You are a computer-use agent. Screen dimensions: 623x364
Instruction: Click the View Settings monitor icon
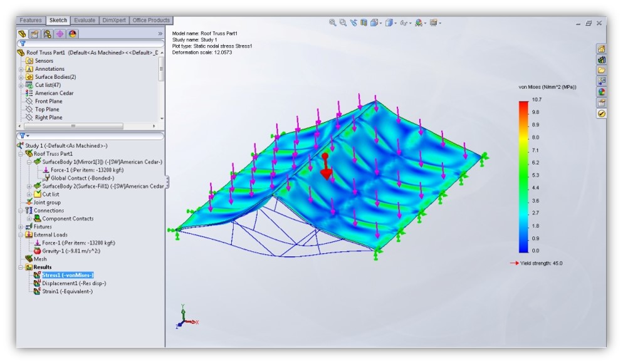(433, 23)
